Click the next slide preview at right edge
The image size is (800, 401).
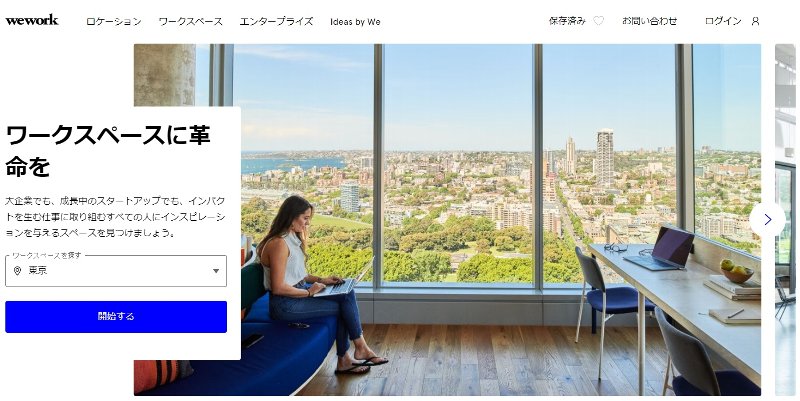click(785, 219)
